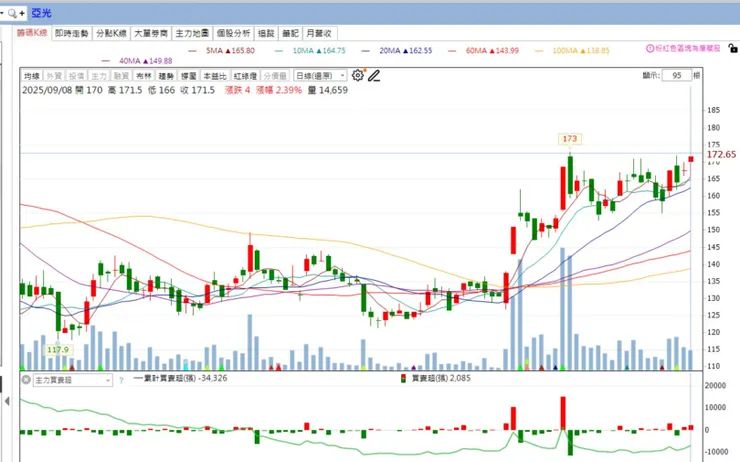Viewport: 740px width, 462px height.
Task: Click the magnifier stock search icon
Action: click(12, 13)
